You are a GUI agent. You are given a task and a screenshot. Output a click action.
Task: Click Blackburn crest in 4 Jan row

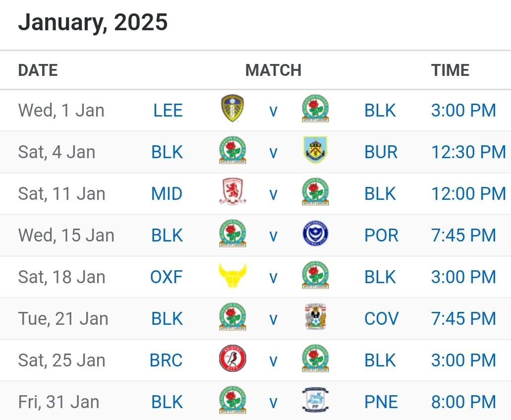232,150
